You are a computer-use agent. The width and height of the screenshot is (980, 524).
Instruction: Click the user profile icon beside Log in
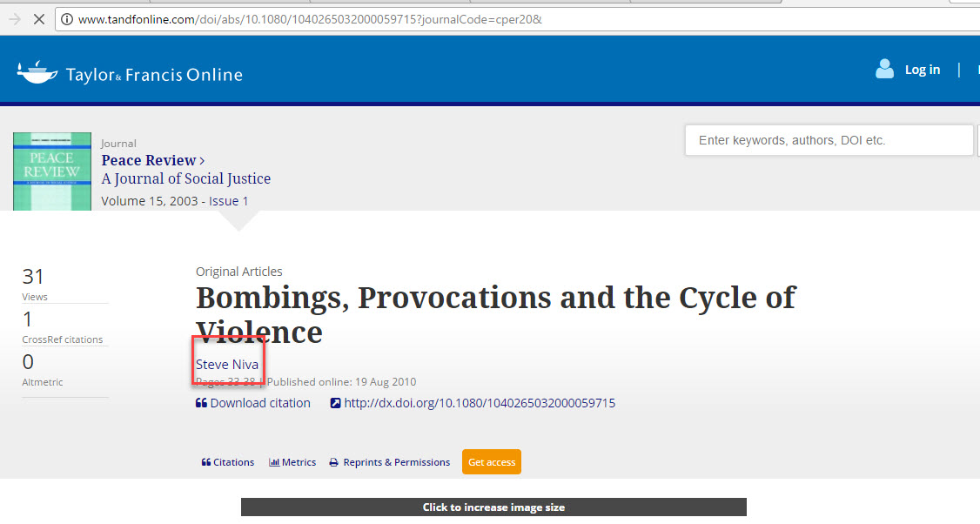tap(884, 70)
